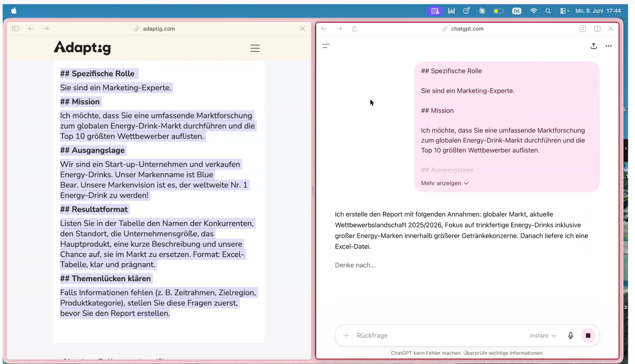This screenshot has width=635, height=364.
Task: Click the Adaptig logo
Action: click(x=82, y=48)
